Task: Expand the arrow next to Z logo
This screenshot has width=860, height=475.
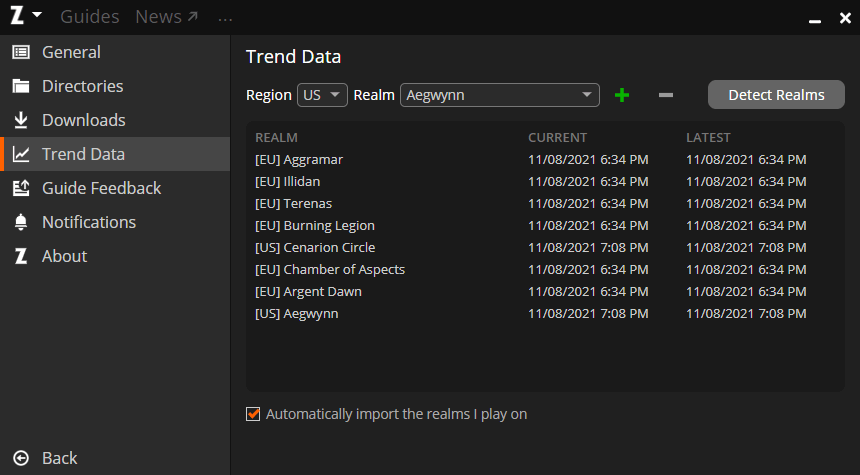Action: coord(37,14)
